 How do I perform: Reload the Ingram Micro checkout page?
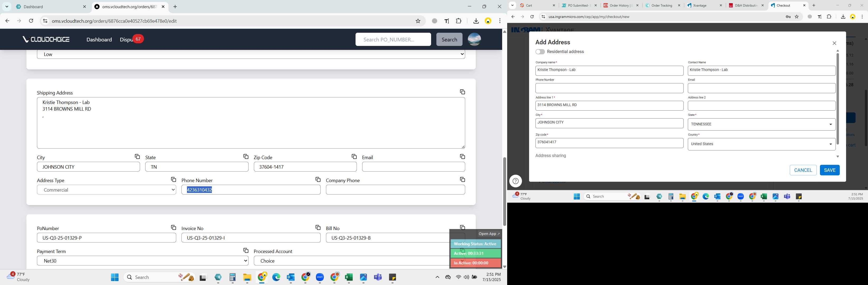click(532, 16)
